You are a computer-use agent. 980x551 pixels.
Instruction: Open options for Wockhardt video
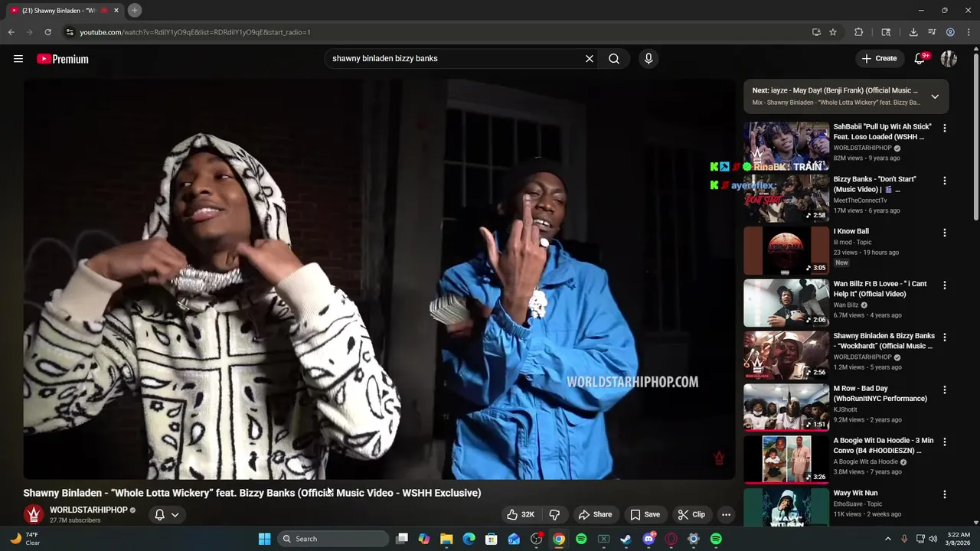[x=944, y=337]
